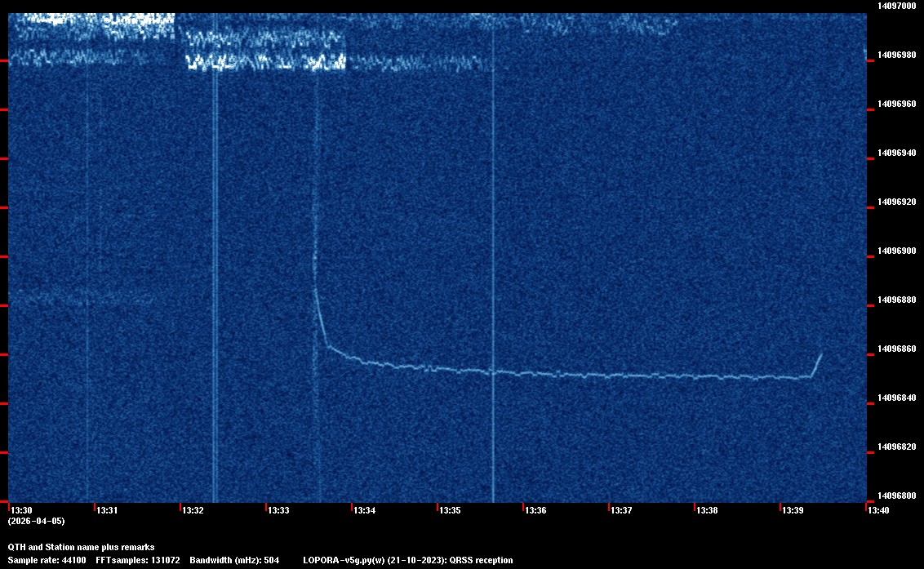Select the 14096960 frequency label

[896, 104]
